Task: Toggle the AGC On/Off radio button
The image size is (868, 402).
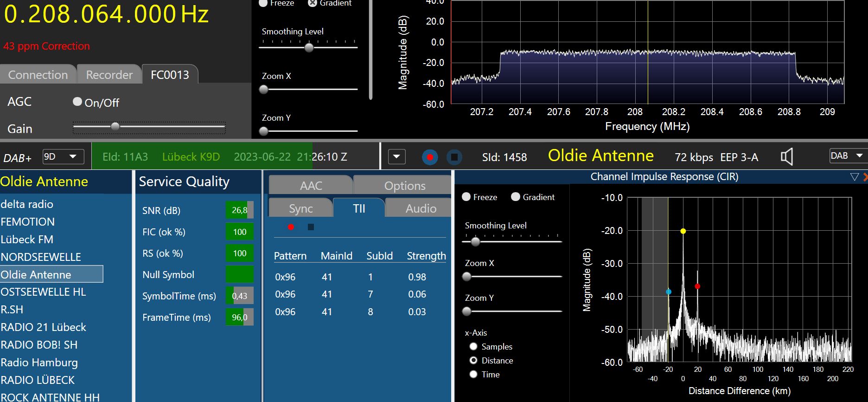Action: [x=77, y=102]
